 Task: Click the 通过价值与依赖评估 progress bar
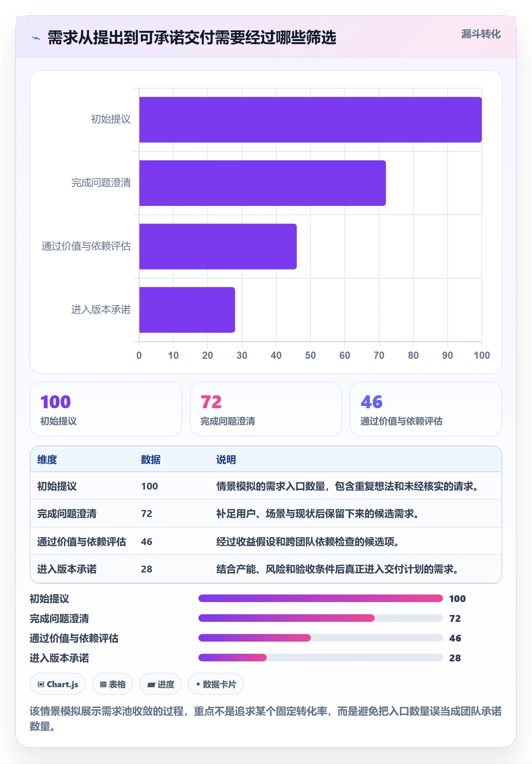pyautogui.click(x=321, y=638)
